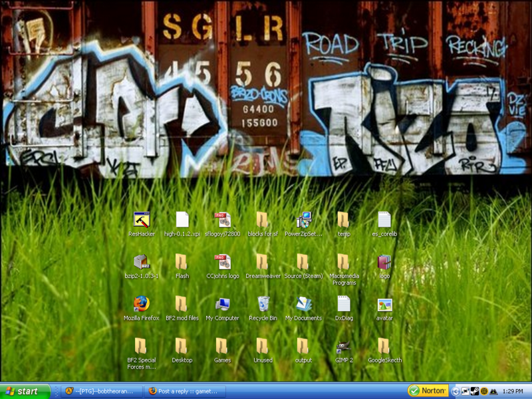Click the Norton status indicator in taskbar
The width and height of the screenshot is (532, 399).
pyautogui.click(x=428, y=391)
